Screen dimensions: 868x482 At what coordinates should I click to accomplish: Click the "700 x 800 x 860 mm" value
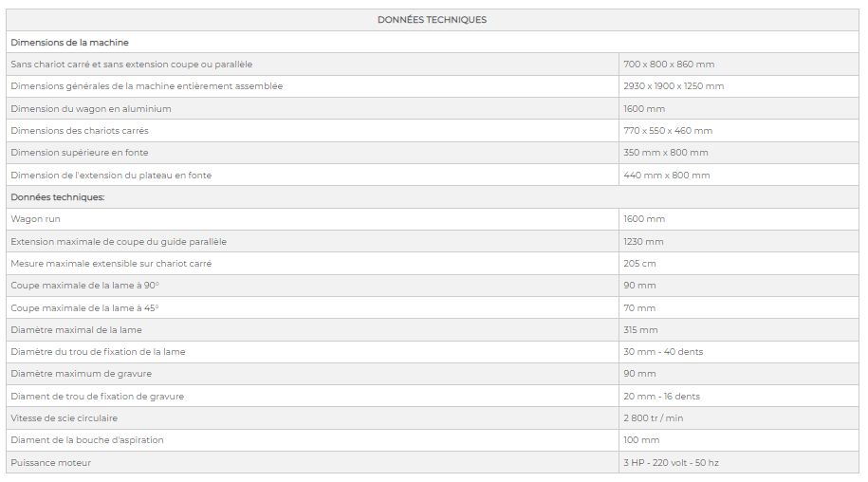[669, 65]
